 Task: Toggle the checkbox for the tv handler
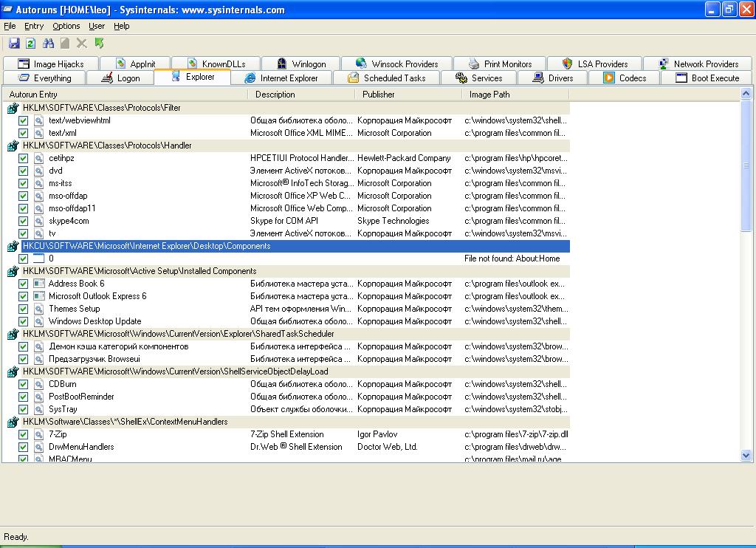tap(23, 233)
